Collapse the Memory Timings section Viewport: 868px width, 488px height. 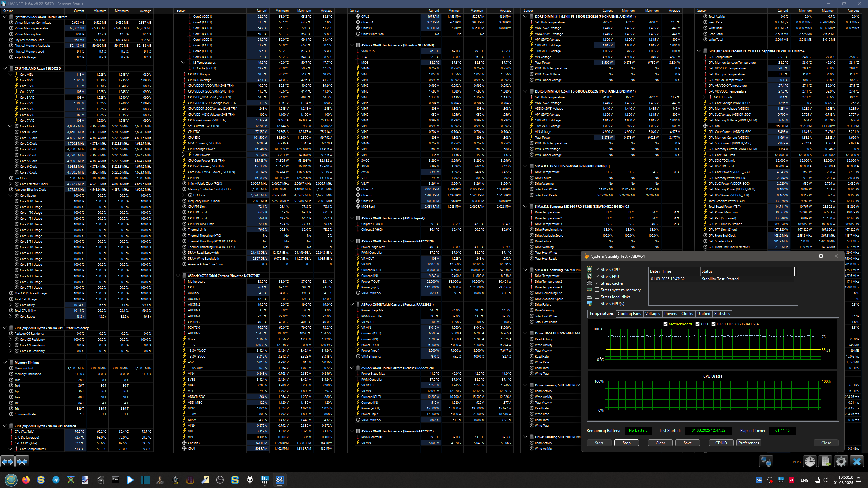(x=5, y=362)
